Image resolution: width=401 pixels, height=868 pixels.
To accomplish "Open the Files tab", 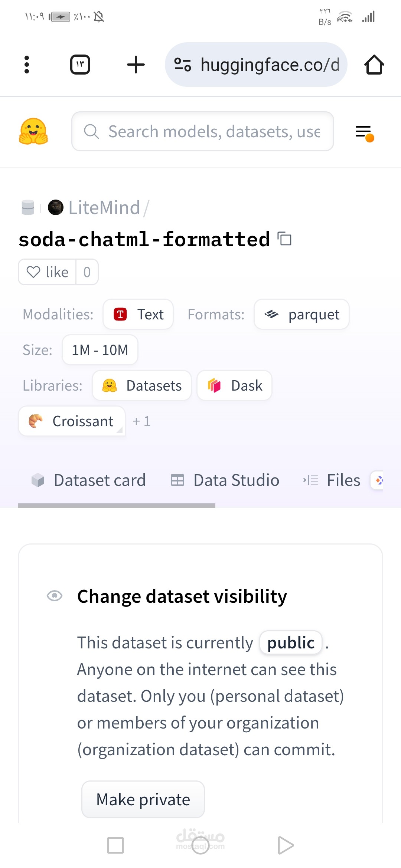I will pos(332,480).
